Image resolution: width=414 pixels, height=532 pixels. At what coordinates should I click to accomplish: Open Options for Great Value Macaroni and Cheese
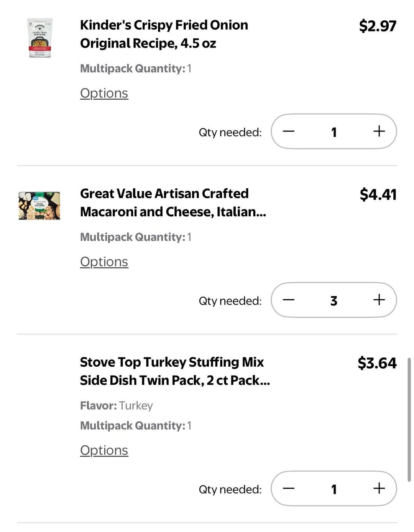pyautogui.click(x=104, y=262)
